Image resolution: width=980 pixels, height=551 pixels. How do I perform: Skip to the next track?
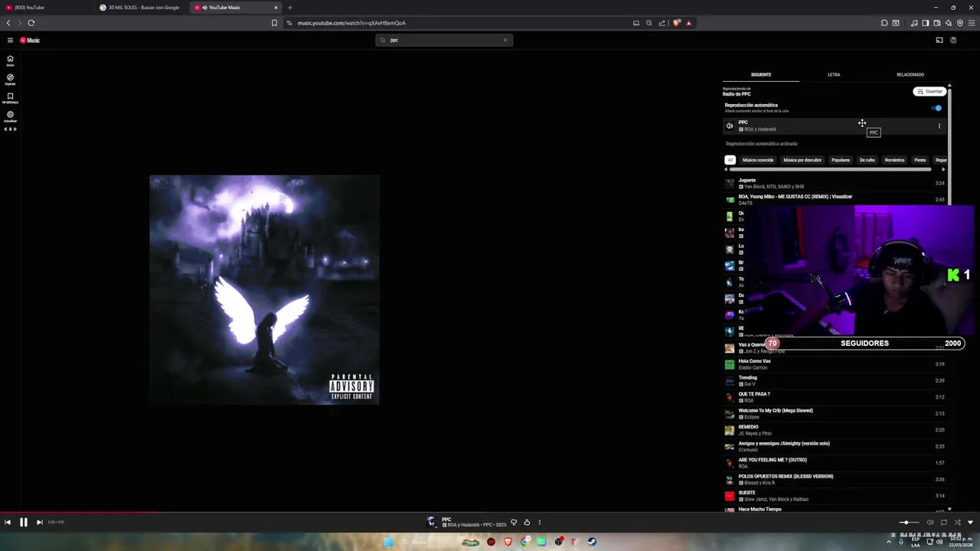pos(39,522)
